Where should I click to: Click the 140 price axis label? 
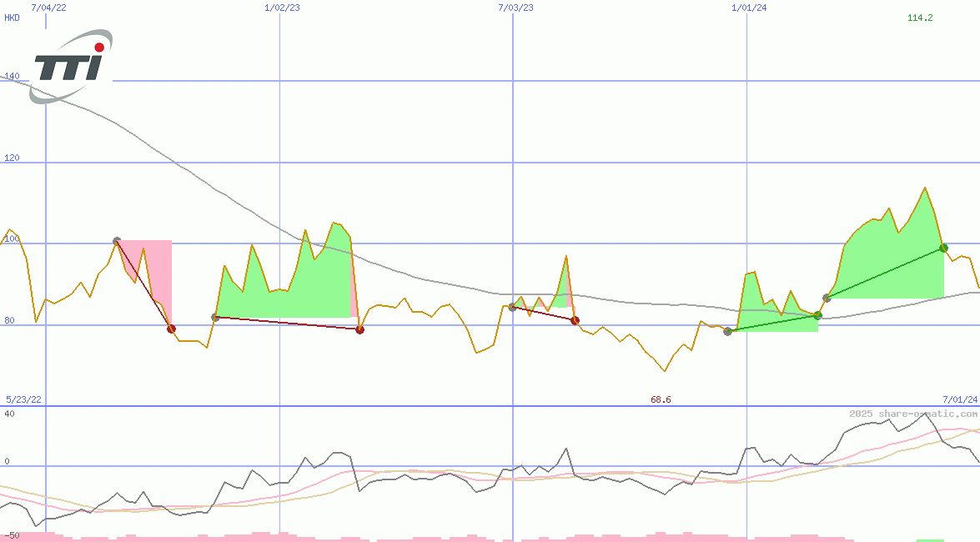pyautogui.click(x=12, y=76)
